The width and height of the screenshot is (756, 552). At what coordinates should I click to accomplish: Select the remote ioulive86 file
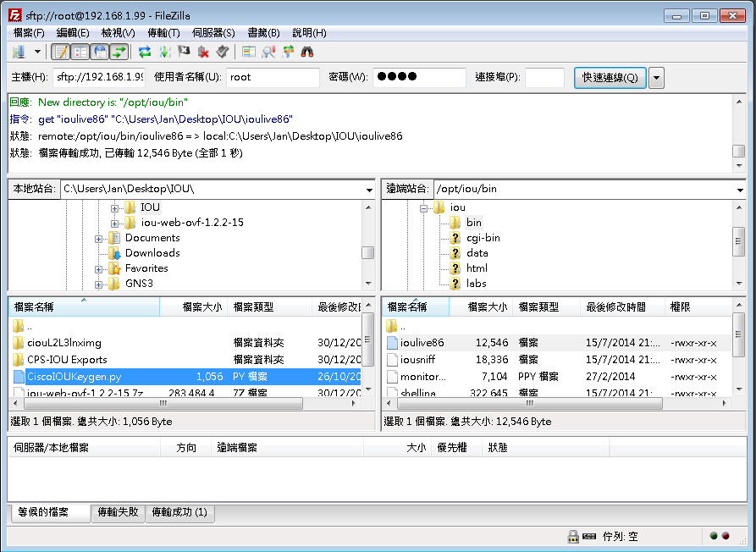pos(557,343)
